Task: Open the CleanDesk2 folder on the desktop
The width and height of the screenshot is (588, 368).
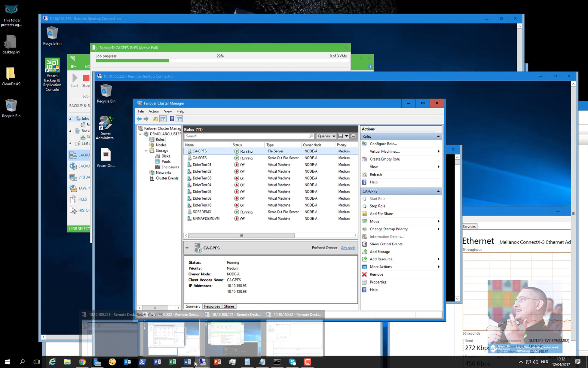Action: 11,76
